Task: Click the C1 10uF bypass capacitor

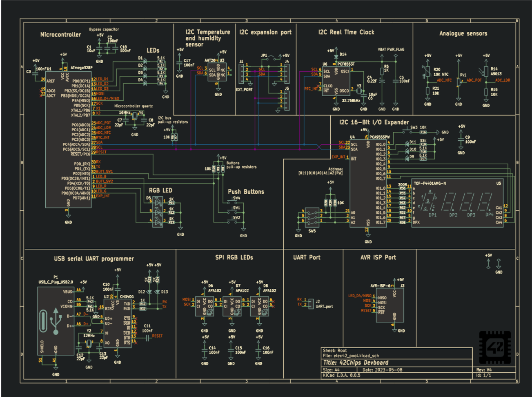Action: (99, 47)
